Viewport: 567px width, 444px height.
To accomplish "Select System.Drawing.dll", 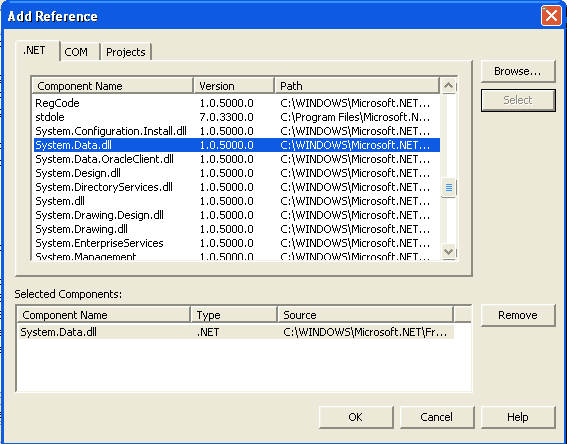I will click(237, 229).
